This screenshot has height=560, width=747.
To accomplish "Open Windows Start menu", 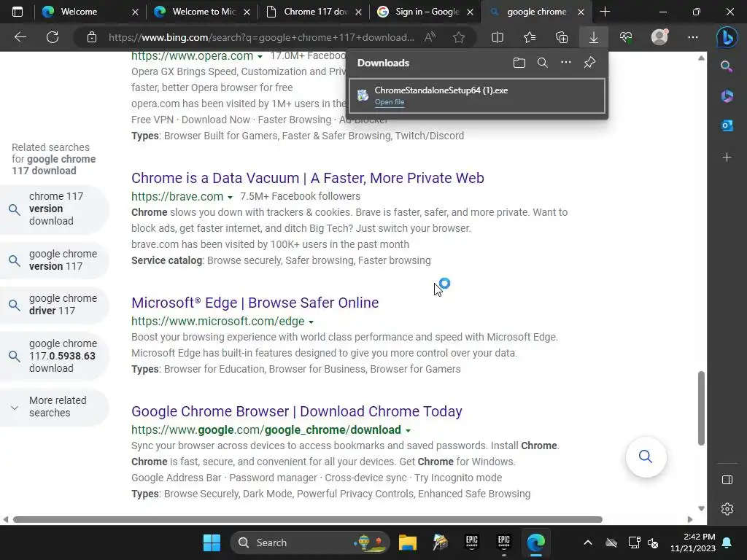I will coord(212,542).
